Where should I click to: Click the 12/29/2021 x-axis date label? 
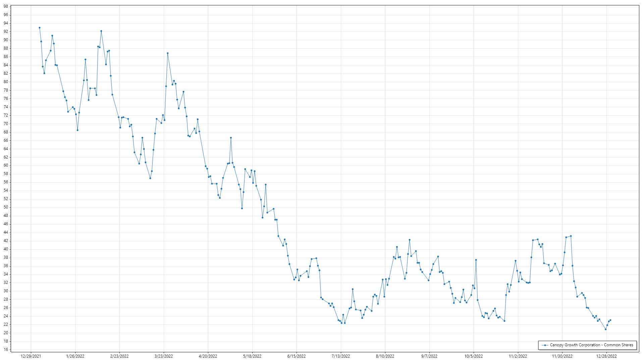coord(31,356)
